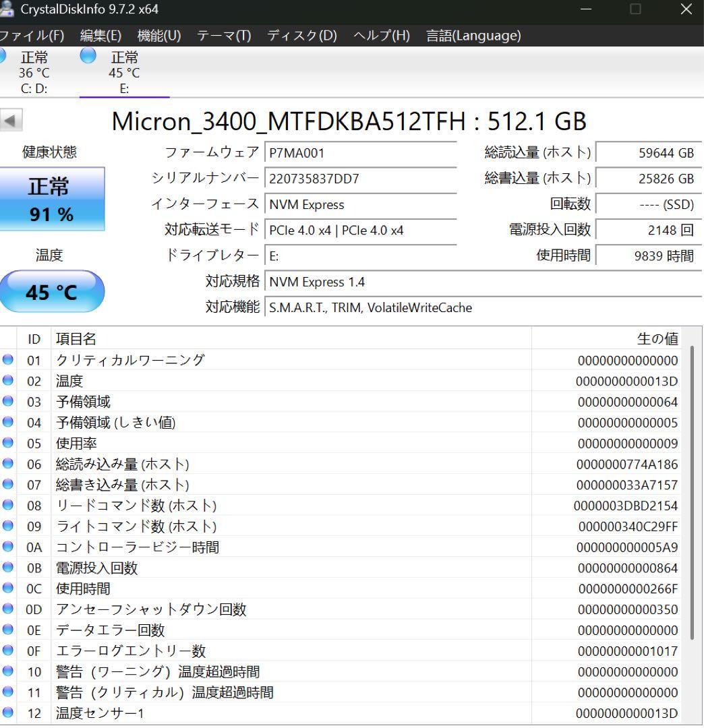The image size is (704, 728).
Task: Click the drive letter field E:
Action: click(360, 256)
